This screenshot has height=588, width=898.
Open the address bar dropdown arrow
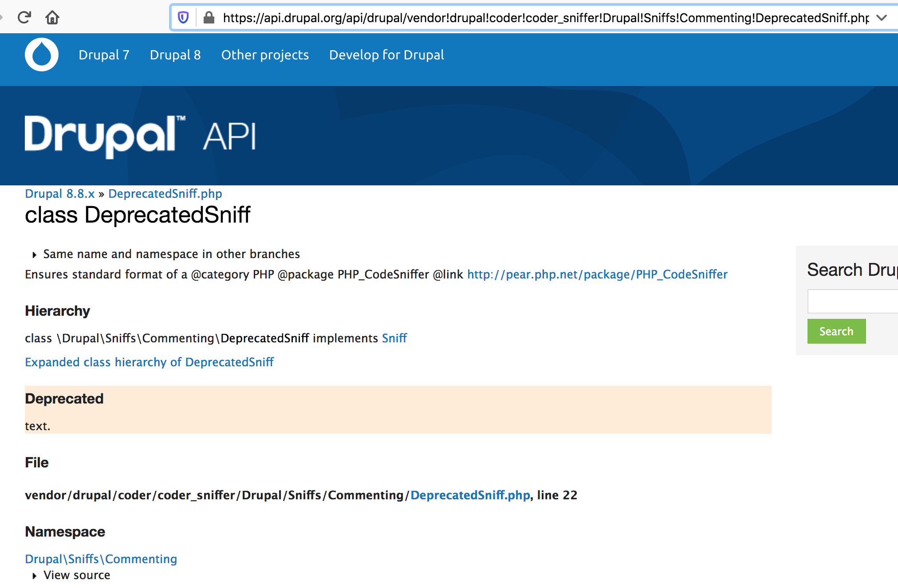(881, 17)
